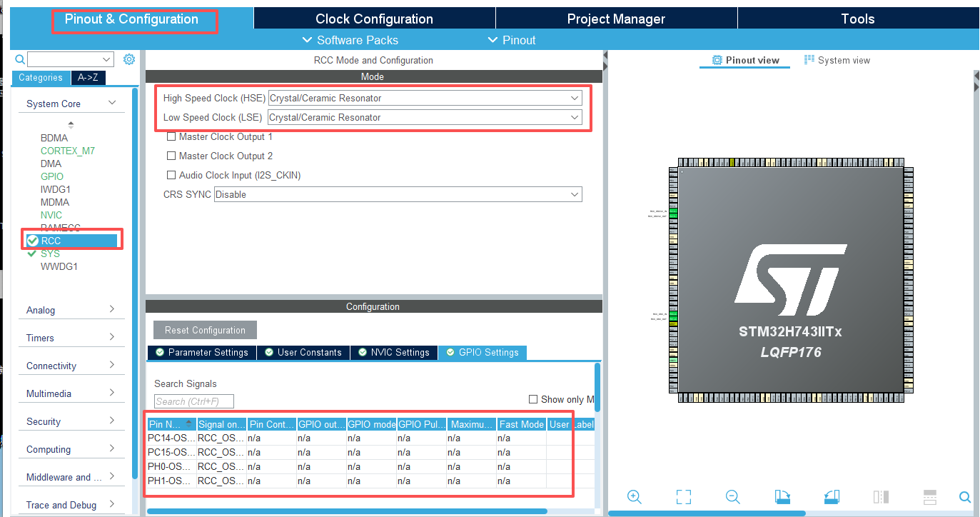Screen dimensions: 980x517
Task: Click the STM32H743IITx chip graphic
Action: point(791,279)
